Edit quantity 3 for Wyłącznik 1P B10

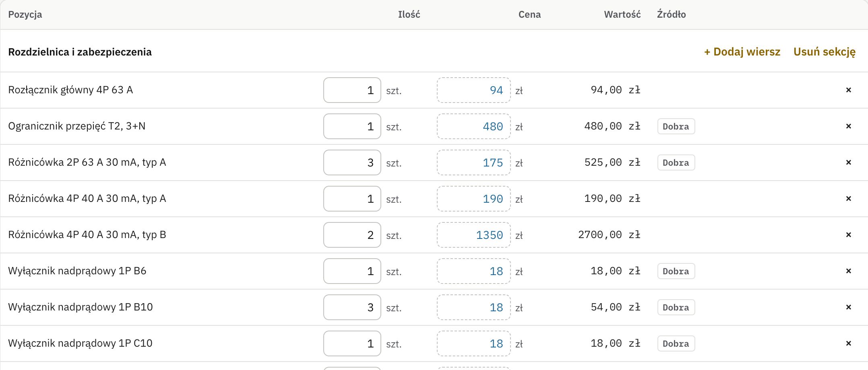tap(352, 307)
